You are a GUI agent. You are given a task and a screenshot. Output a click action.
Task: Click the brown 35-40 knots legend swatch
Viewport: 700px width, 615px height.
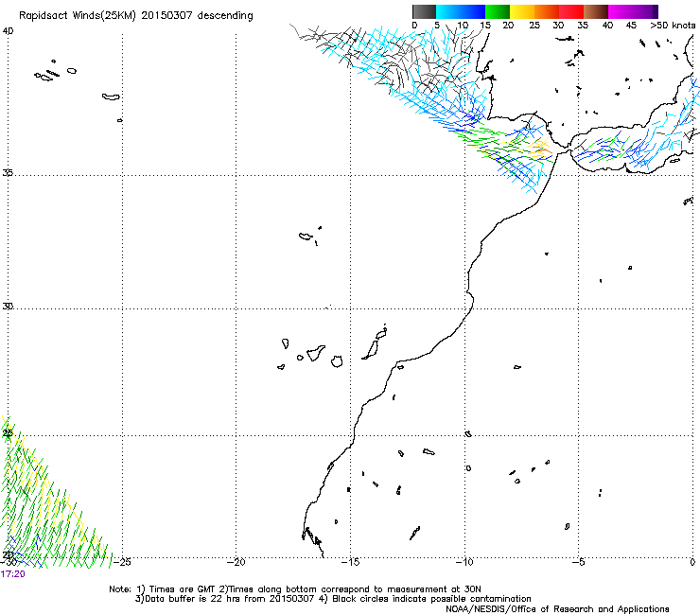(596, 11)
